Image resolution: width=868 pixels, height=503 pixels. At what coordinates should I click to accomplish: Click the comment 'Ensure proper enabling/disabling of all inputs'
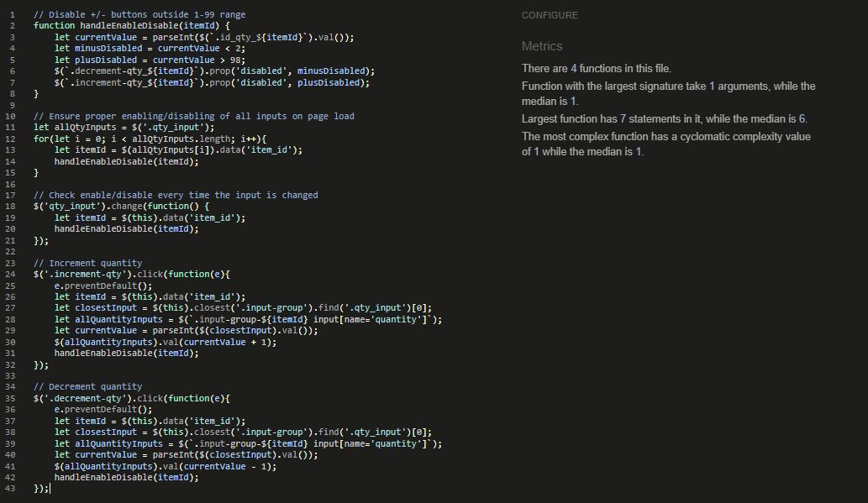click(194, 116)
